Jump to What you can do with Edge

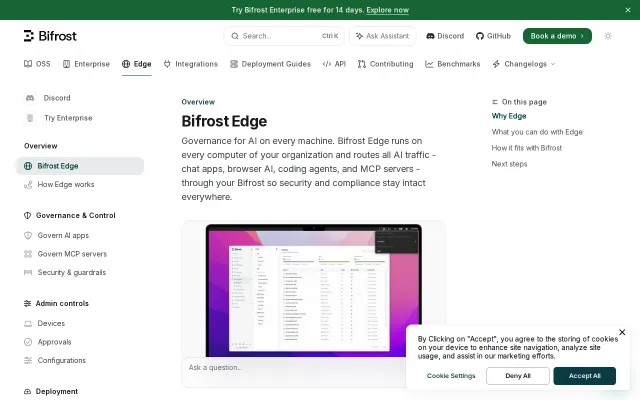(x=537, y=132)
